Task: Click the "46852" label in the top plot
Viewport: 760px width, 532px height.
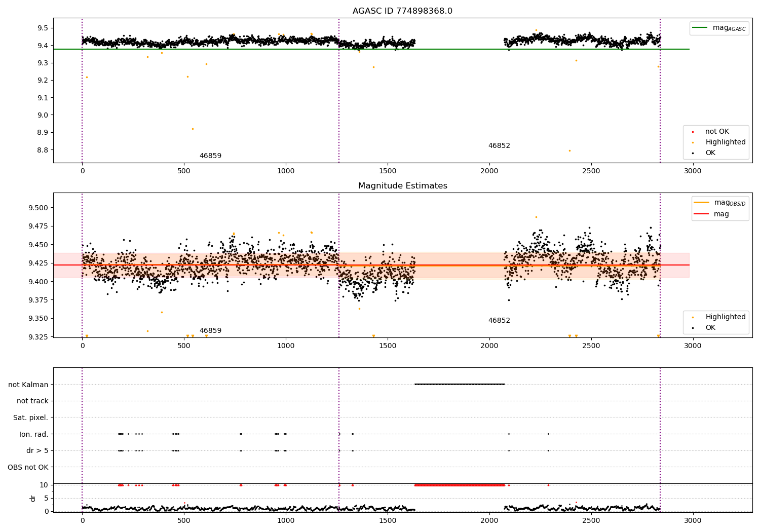Action: click(499, 146)
